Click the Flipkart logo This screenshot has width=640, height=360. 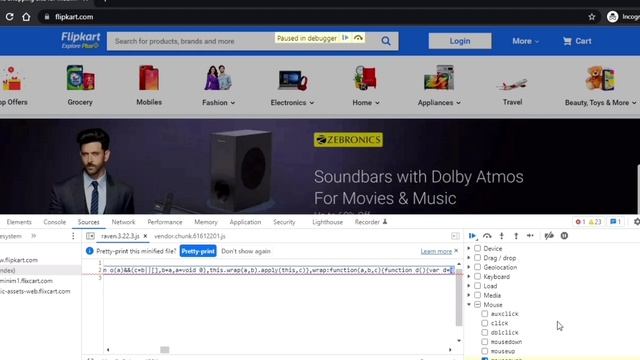pos(80,40)
